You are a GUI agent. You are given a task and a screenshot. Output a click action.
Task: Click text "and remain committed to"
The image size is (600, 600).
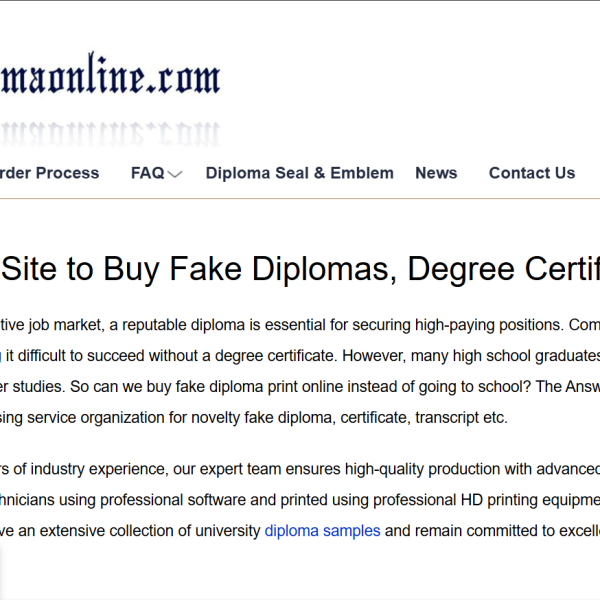[x=460, y=531]
